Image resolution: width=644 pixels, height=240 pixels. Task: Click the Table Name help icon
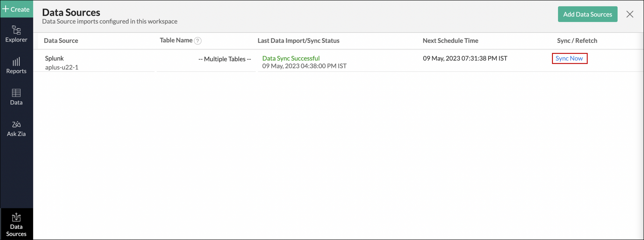[x=198, y=41]
